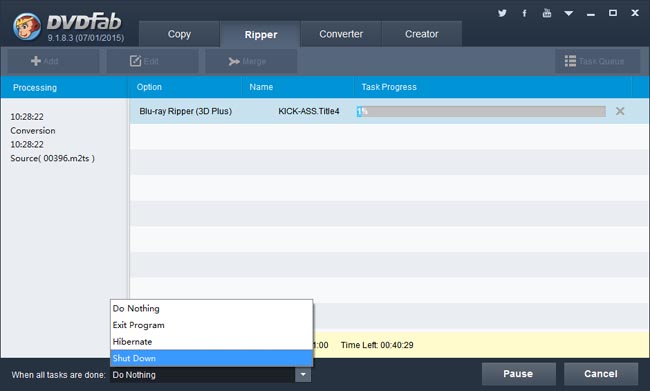Click the Time Left 00:40:29 readout
Viewport: 650px width, 391px height.
coord(377,345)
